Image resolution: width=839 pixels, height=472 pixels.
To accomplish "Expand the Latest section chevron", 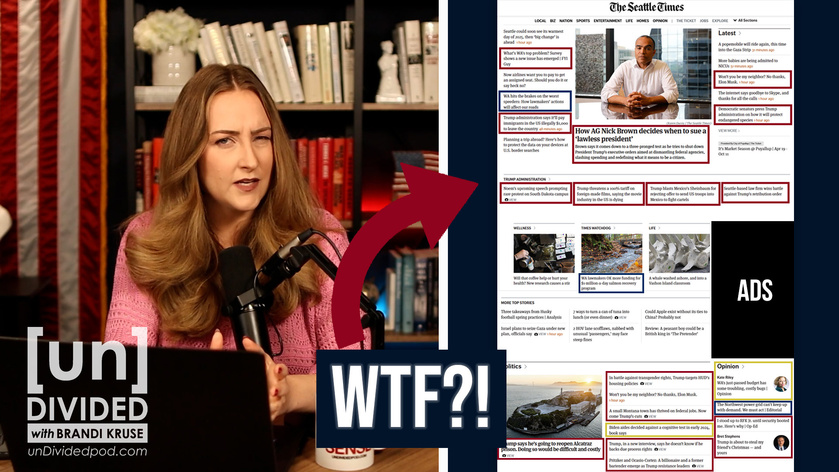I will (740, 33).
